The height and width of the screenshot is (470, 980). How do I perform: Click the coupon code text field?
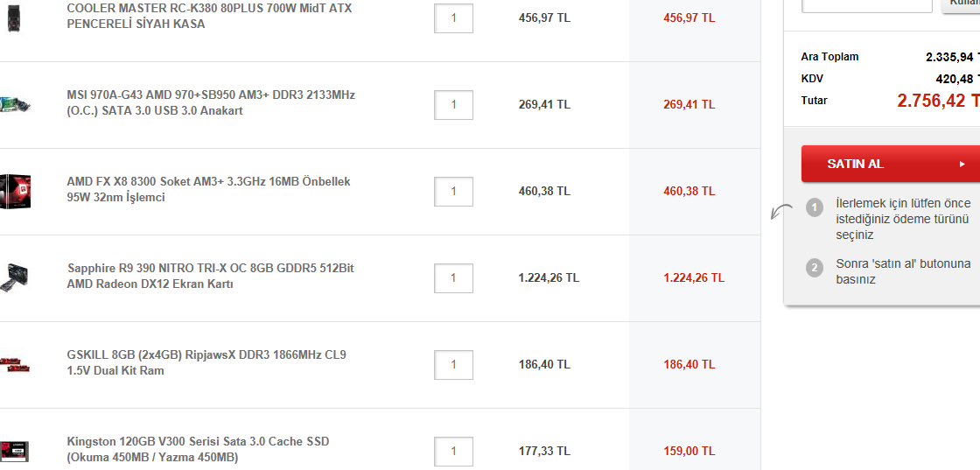pos(866,4)
